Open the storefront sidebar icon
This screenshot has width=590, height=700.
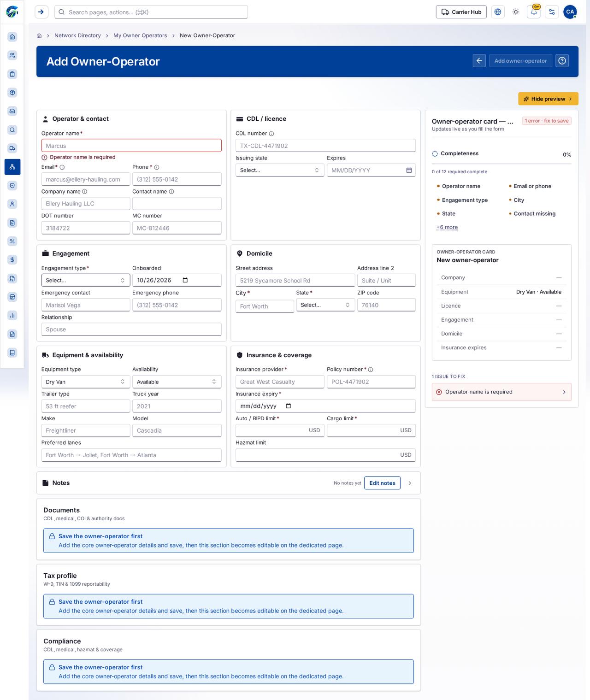point(12,297)
